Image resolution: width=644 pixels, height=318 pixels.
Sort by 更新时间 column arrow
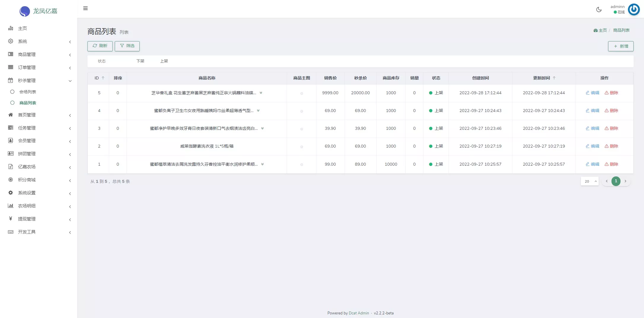click(554, 78)
